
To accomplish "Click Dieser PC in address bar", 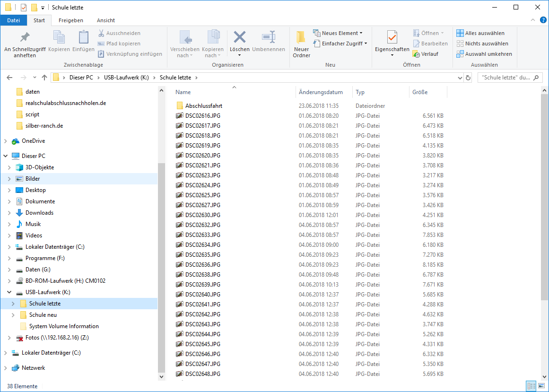I will (81, 78).
